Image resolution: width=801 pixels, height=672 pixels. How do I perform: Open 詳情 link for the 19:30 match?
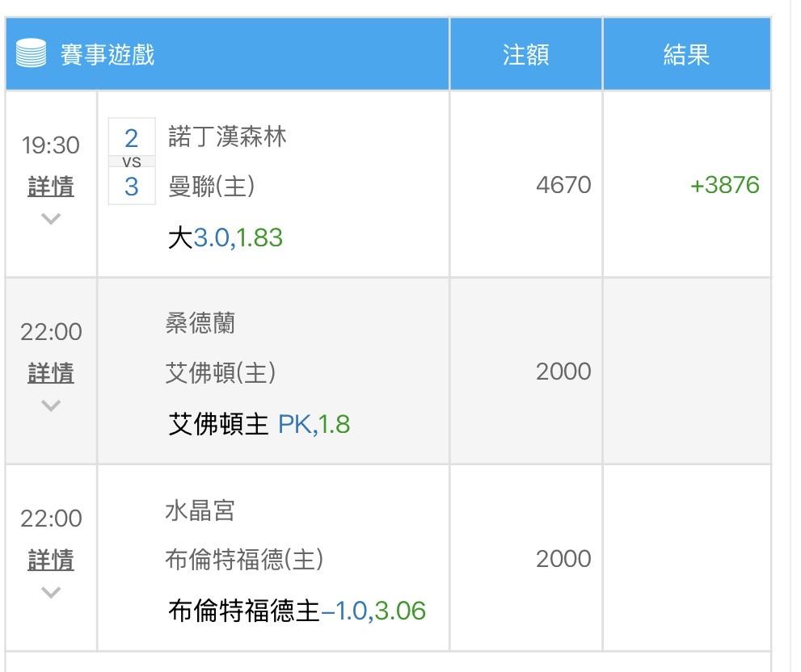point(51,186)
